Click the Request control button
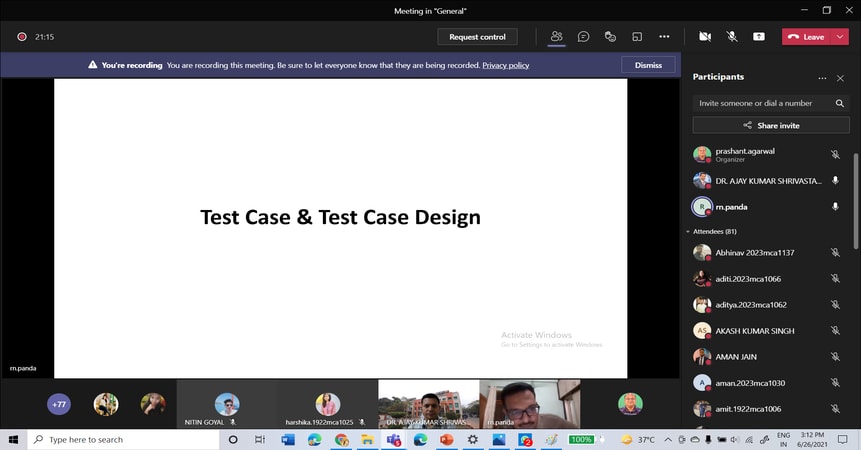Viewport: 861px width, 450px height. tap(477, 37)
